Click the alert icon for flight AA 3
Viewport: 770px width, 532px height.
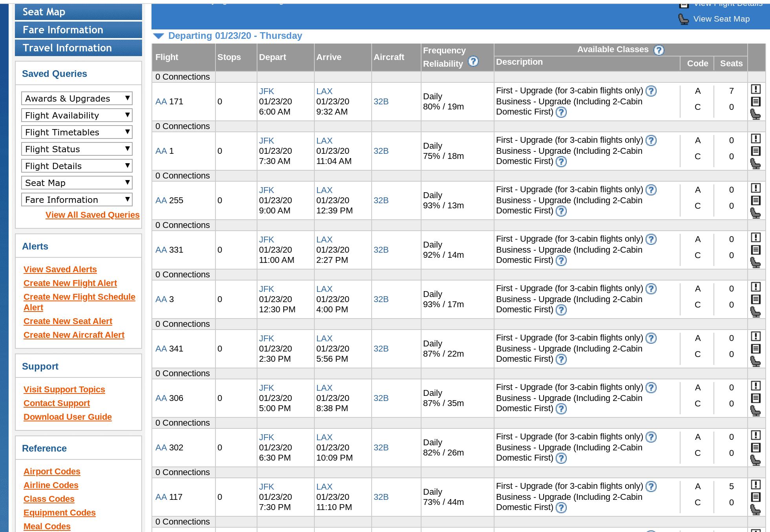[x=755, y=287]
